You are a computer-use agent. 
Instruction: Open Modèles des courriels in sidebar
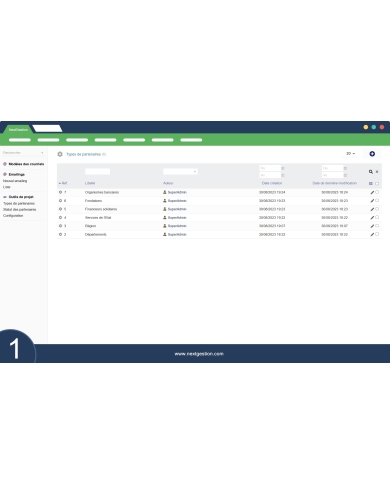[x=26, y=164]
